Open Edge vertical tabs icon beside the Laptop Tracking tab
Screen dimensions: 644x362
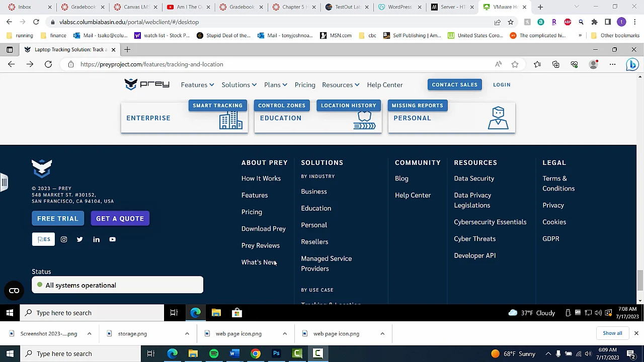pyautogui.click(x=10, y=49)
